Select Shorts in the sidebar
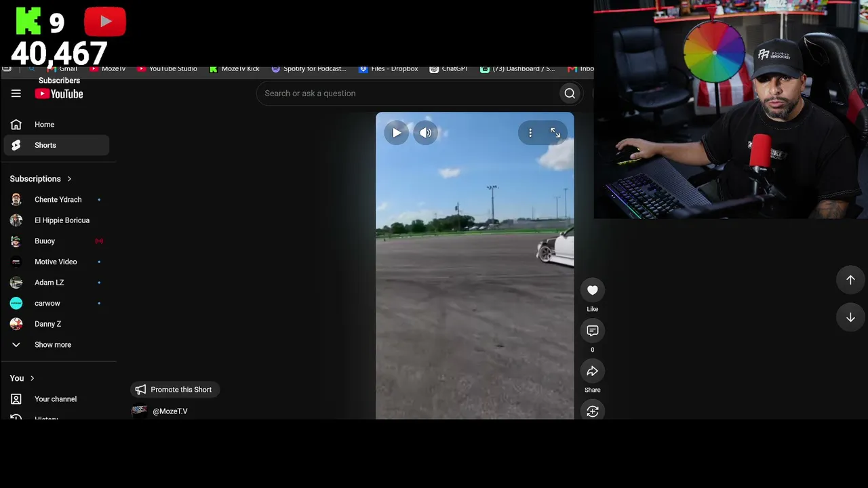This screenshot has height=488, width=868. coord(56,145)
